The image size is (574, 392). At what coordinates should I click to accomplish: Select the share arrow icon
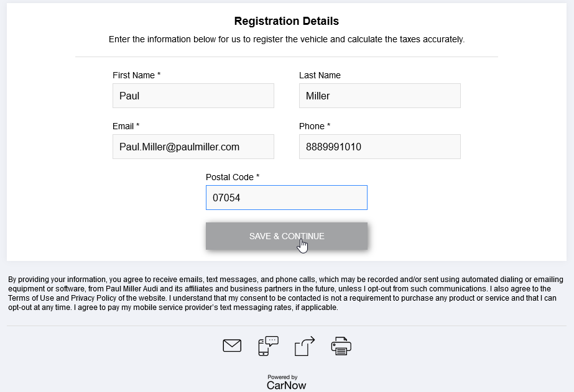tap(305, 345)
